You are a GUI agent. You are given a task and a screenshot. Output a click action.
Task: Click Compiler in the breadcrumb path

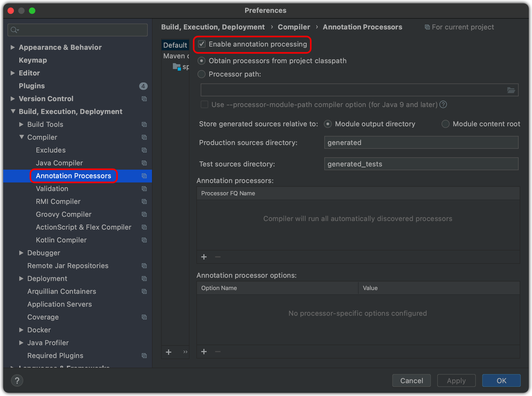(x=294, y=27)
